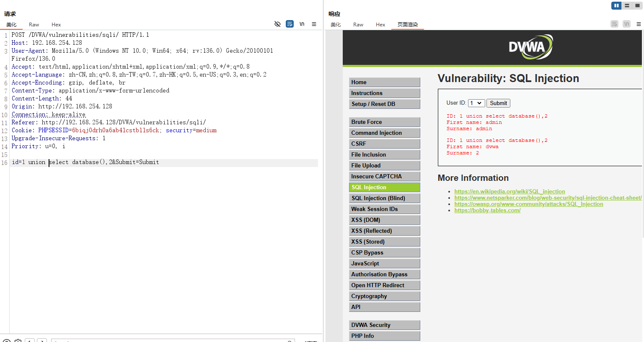This screenshot has width=644, height=342.
Task: Open PHP Info page
Action: pyautogui.click(x=385, y=336)
